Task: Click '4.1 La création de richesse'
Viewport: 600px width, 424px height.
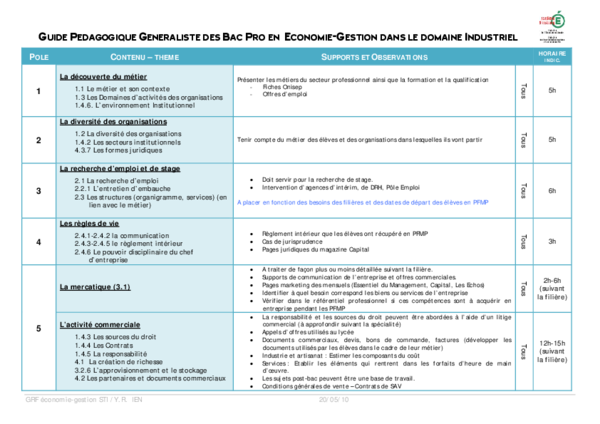Action: [x=119, y=362]
